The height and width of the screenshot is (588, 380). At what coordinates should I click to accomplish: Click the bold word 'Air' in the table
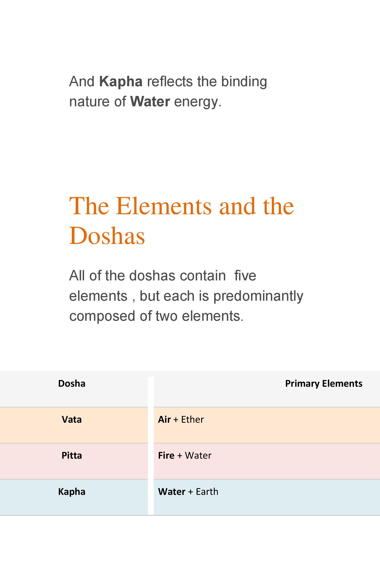tap(164, 419)
